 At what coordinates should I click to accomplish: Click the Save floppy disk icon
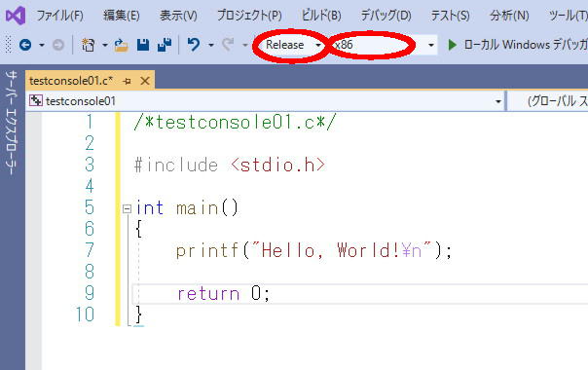[x=143, y=45]
